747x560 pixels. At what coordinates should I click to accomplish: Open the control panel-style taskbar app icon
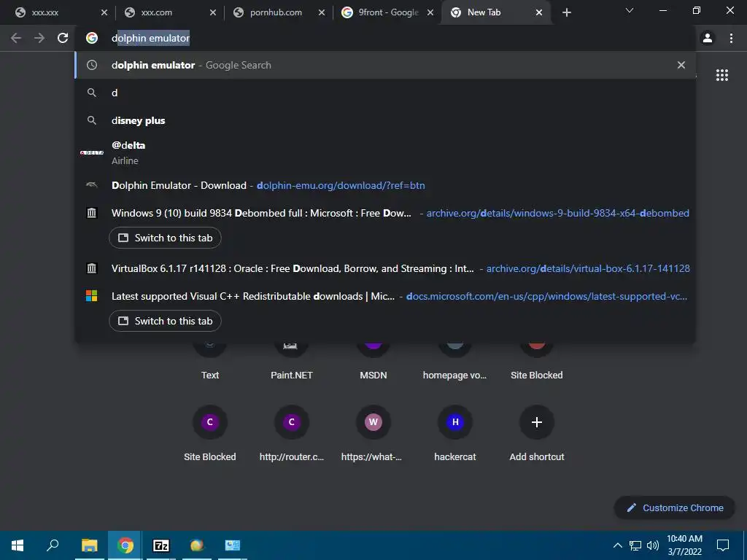[x=233, y=545]
